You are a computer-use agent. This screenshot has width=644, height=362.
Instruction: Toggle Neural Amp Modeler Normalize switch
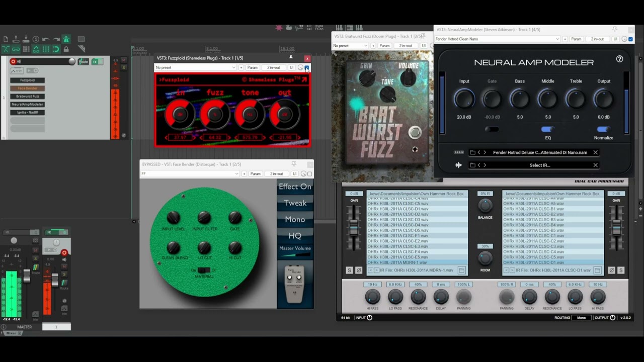(x=603, y=130)
